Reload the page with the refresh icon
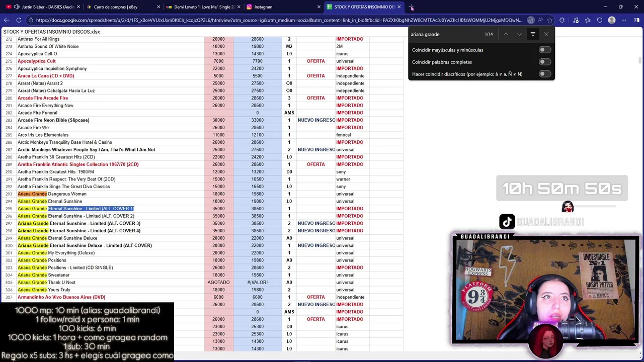Screen dimensions: 644x362 (x=19, y=20)
